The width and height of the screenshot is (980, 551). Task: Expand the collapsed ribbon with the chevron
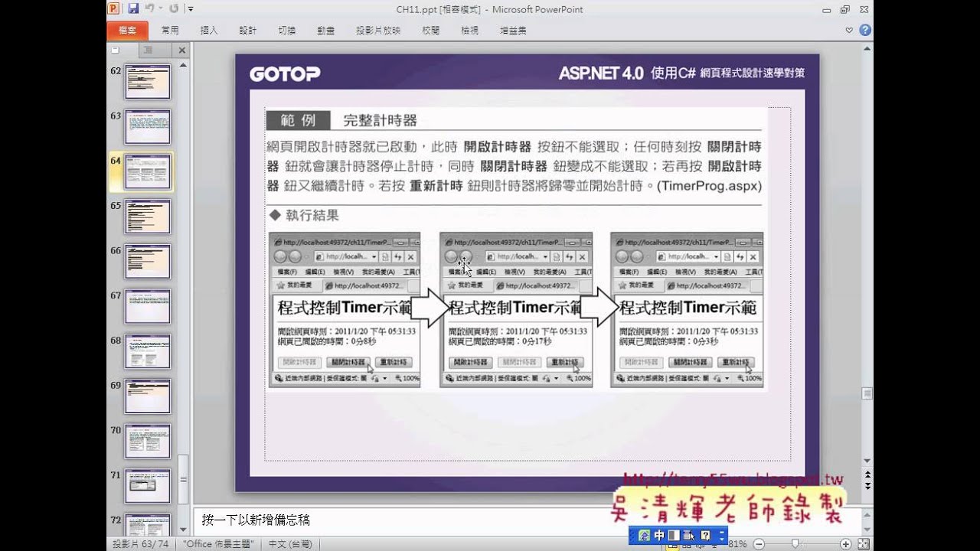[x=849, y=31]
